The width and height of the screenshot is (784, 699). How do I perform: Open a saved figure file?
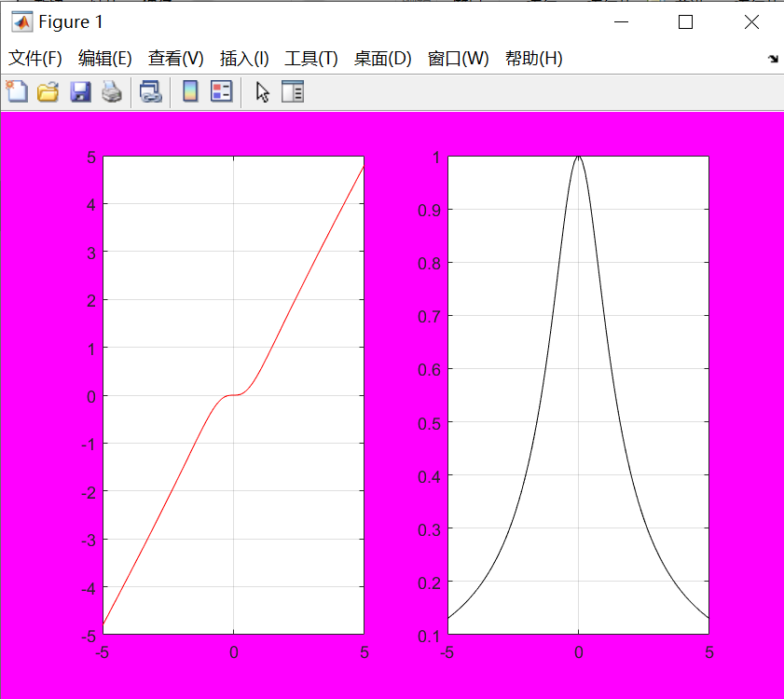[48, 91]
